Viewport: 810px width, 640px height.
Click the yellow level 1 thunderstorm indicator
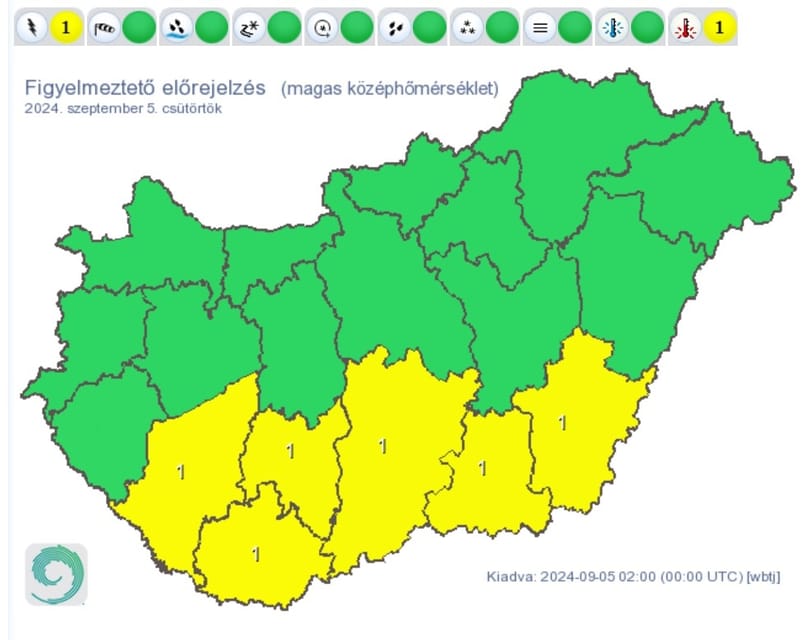66,27
